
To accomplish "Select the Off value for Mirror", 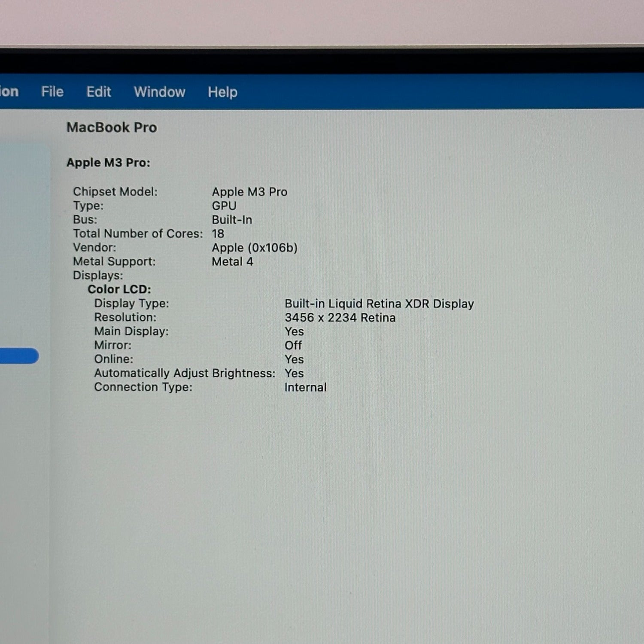I will tap(293, 345).
